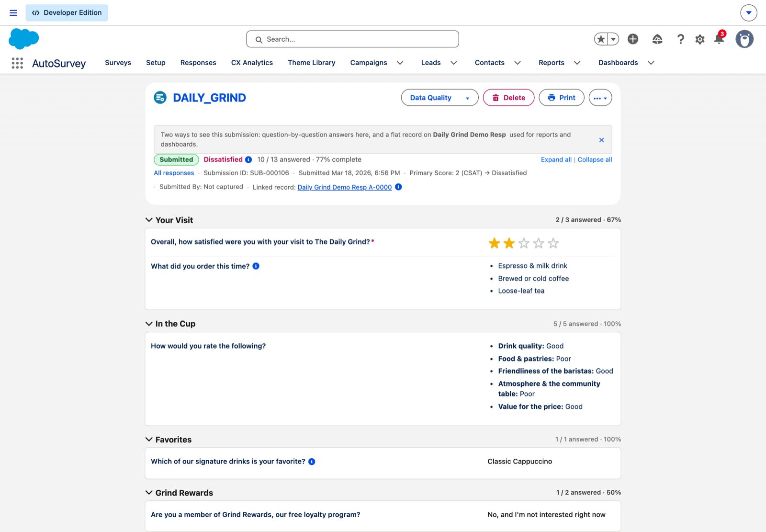Click the circled dropdown arrow at top right
Viewport: 766px width, 532px height.
pos(749,13)
